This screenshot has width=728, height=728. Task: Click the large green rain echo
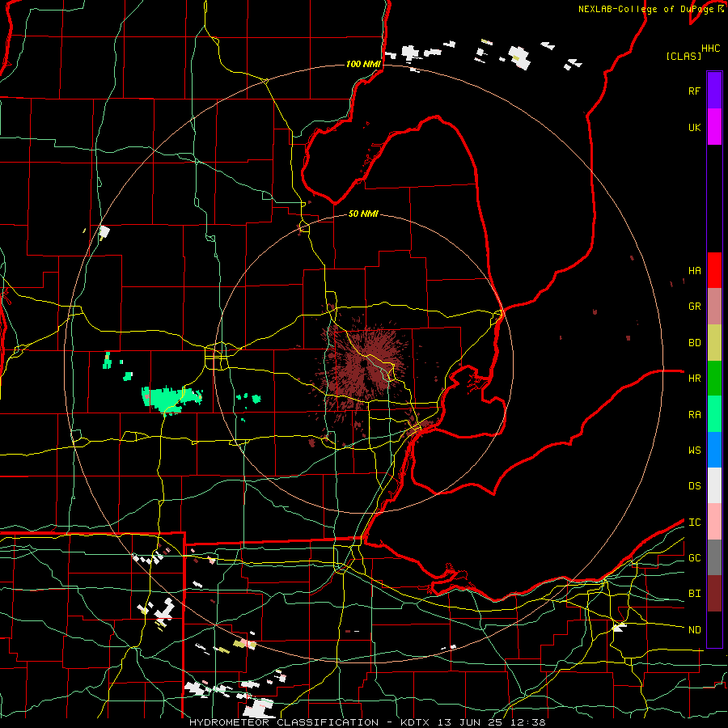[x=171, y=399]
